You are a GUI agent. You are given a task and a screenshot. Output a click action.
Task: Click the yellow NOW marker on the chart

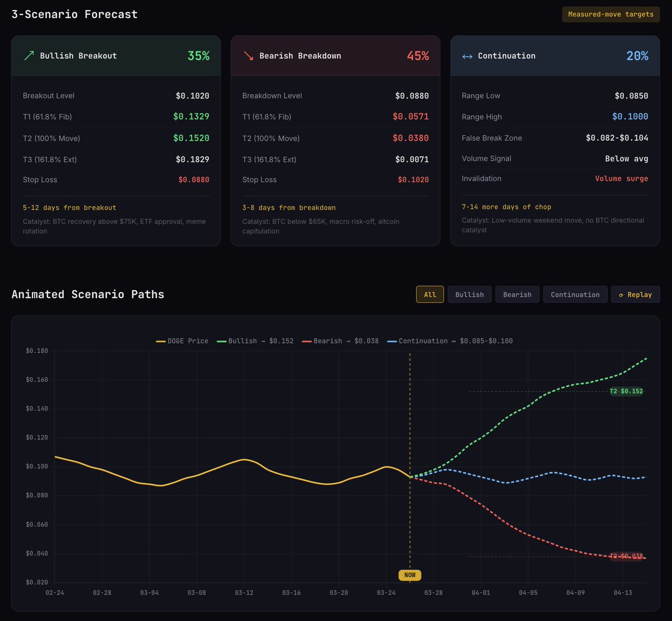(x=409, y=575)
